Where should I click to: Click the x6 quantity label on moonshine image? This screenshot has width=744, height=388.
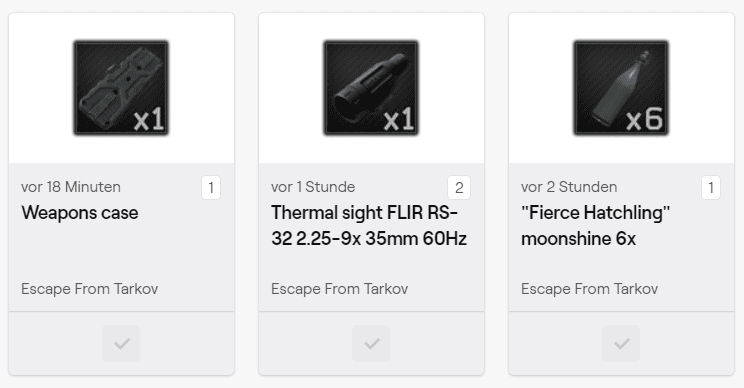point(644,119)
